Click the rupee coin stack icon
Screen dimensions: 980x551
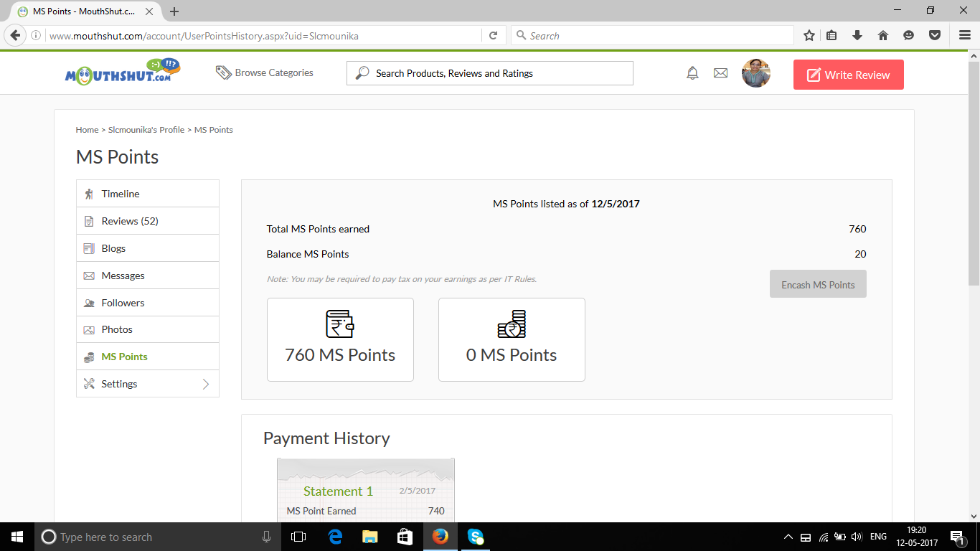(512, 324)
